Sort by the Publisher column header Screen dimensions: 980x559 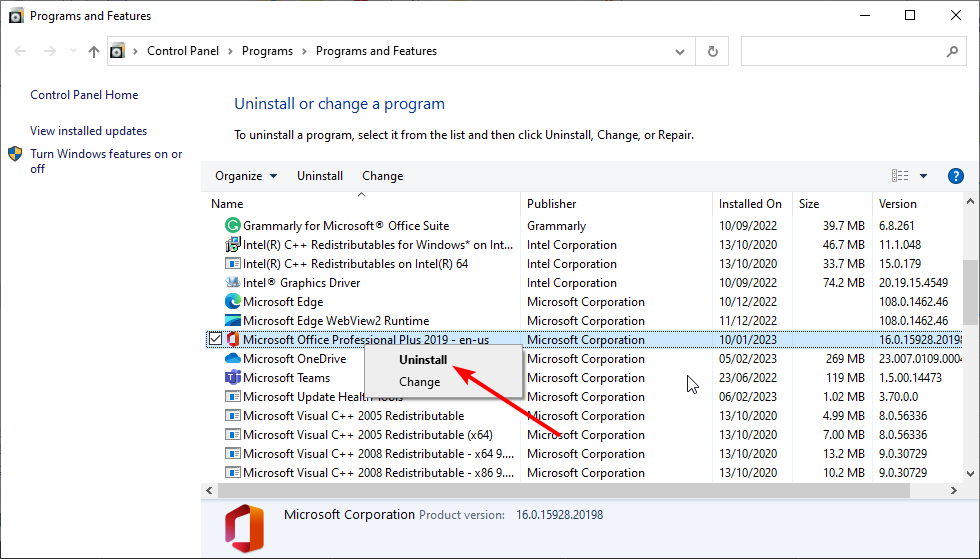pyautogui.click(x=616, y=204)
